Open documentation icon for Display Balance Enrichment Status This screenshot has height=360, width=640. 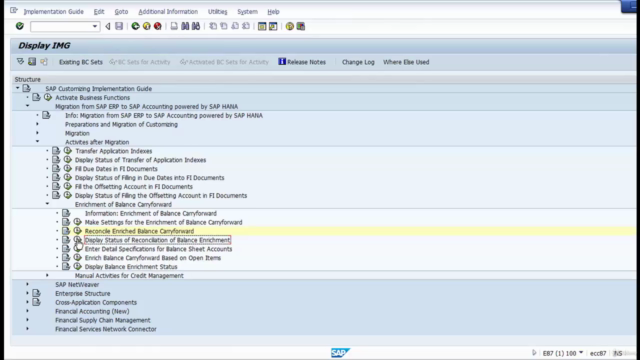tap(66, 267)
